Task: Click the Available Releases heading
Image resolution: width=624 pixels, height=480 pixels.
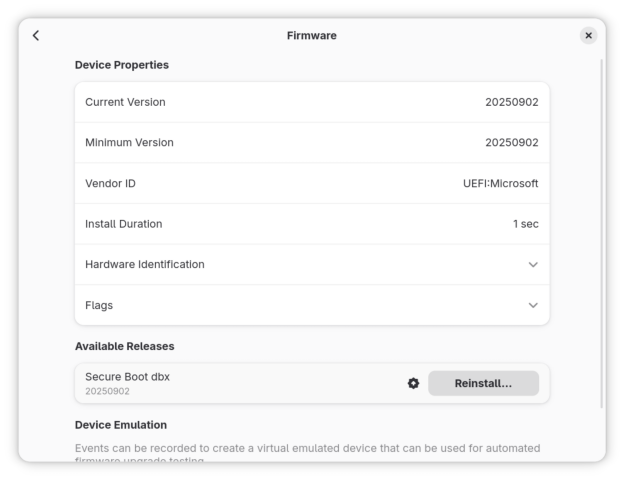Action: 124,346
